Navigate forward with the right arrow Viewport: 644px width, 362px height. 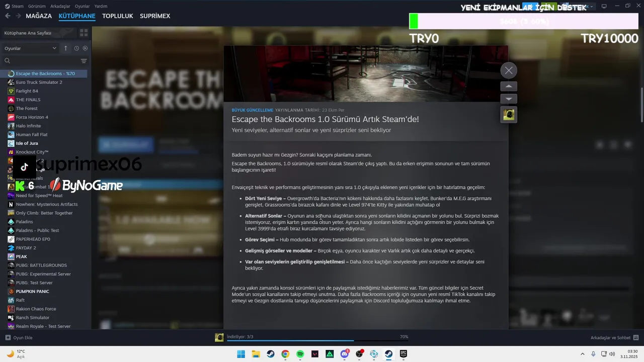[x=18, y=16]
